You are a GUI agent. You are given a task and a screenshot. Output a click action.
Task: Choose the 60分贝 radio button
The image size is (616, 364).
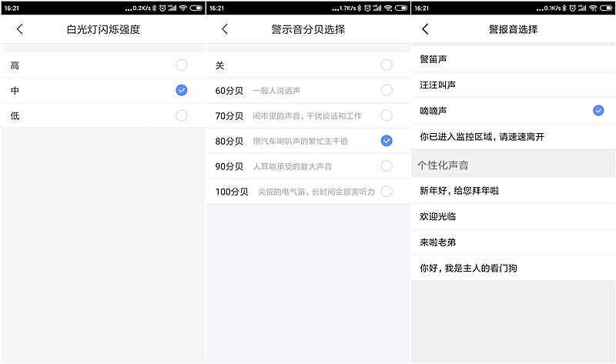(386, 90)
